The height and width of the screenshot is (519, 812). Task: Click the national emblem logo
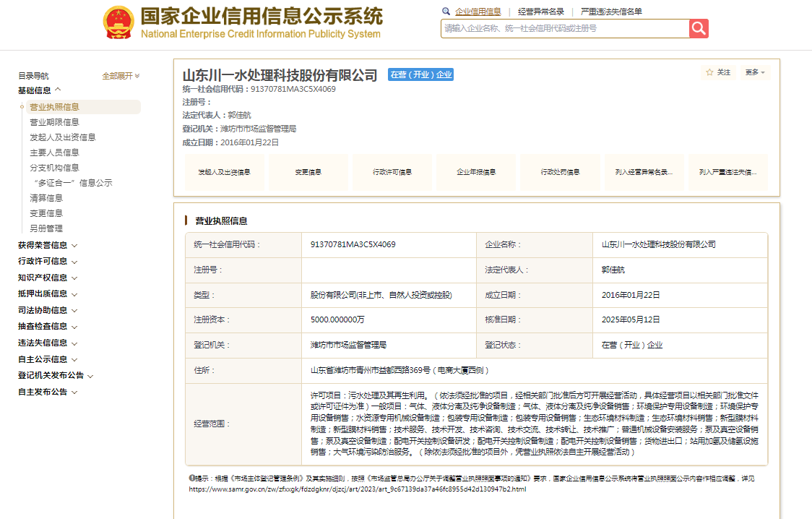coord(118,23)
